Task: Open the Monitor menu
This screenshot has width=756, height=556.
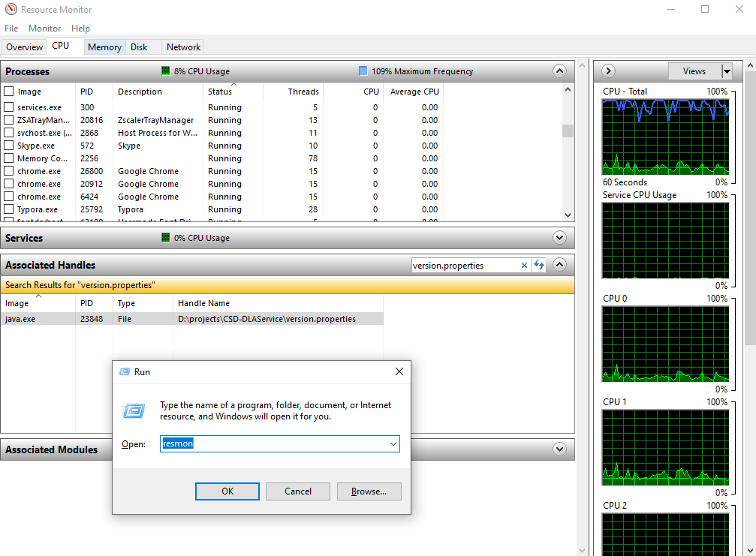Action: 44,29
